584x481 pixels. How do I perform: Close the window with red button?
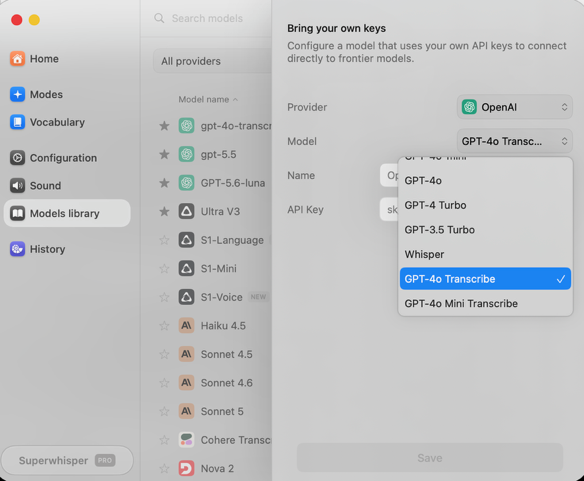[17, 20]
